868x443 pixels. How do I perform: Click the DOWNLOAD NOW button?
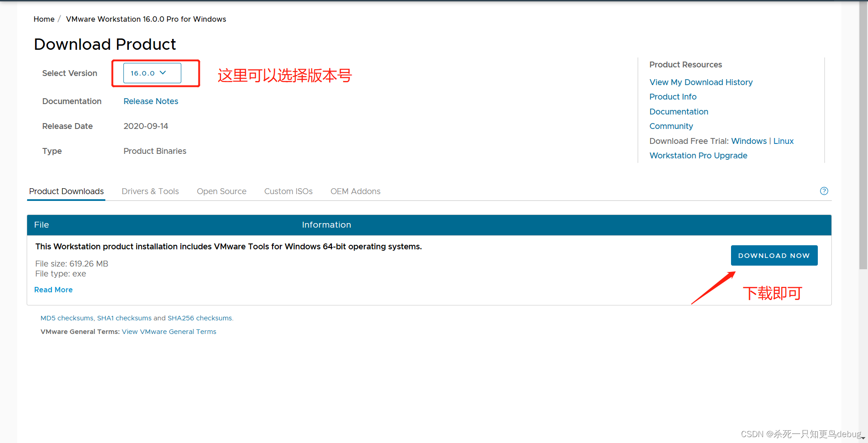point(774,255)
